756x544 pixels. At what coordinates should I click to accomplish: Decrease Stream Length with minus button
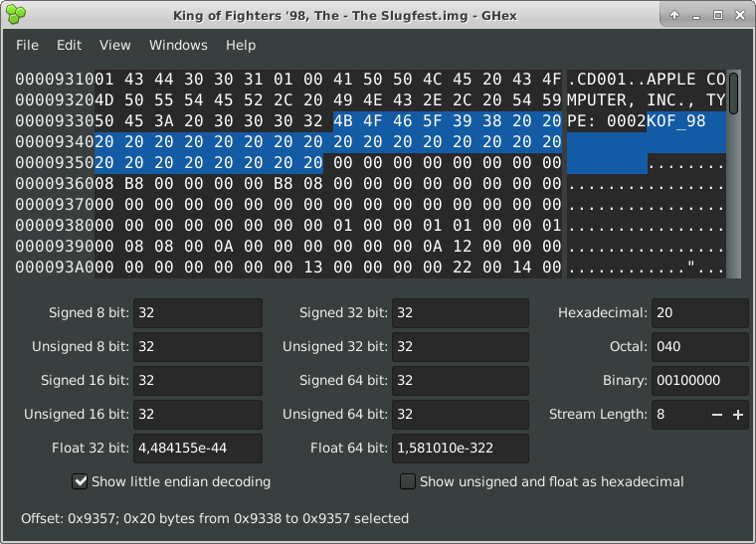coord(717,415)
